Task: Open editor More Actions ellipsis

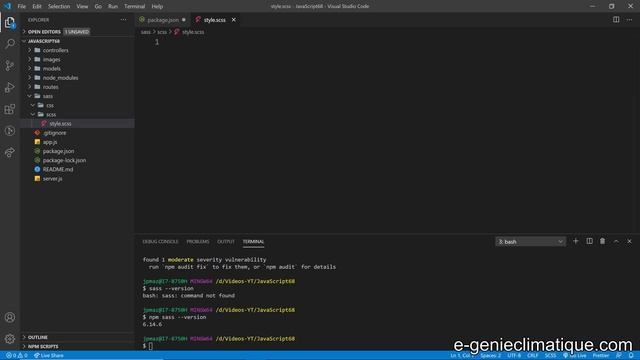Action: (x=629, y=20)
